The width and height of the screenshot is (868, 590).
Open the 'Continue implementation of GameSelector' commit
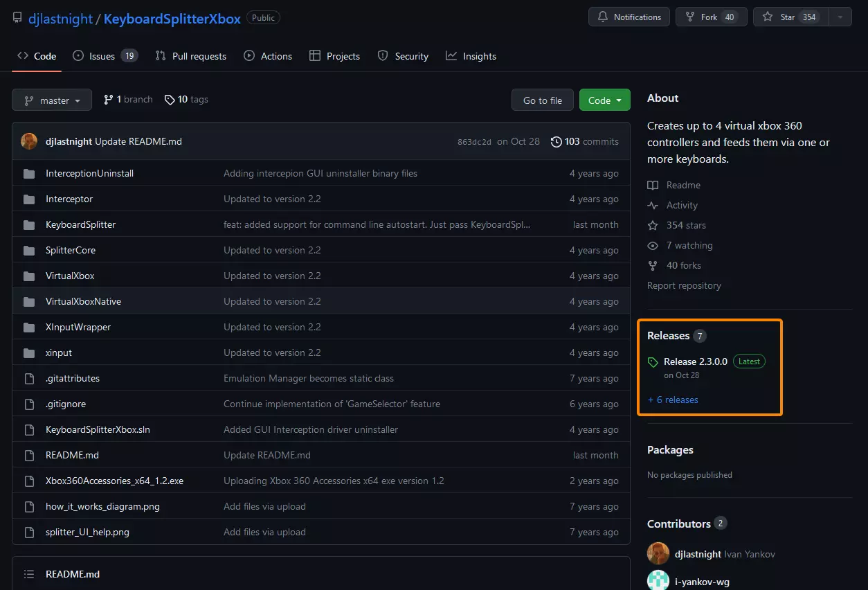(332, 404)
